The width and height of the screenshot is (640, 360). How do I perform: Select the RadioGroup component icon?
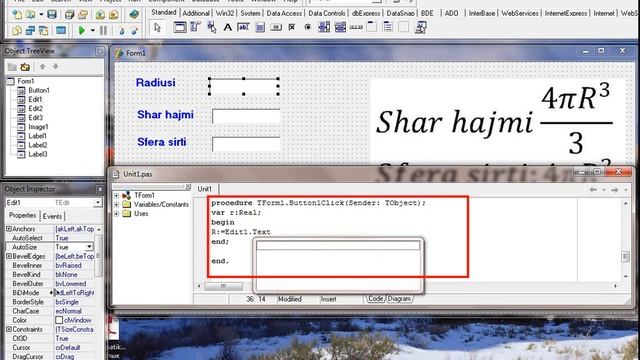[x=388, y=28]
